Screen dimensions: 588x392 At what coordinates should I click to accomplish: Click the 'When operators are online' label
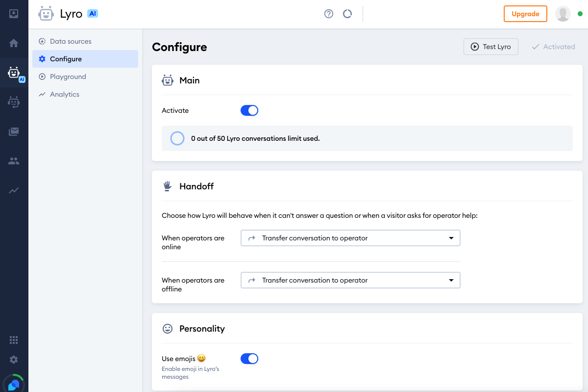click(x=193, y=242)
